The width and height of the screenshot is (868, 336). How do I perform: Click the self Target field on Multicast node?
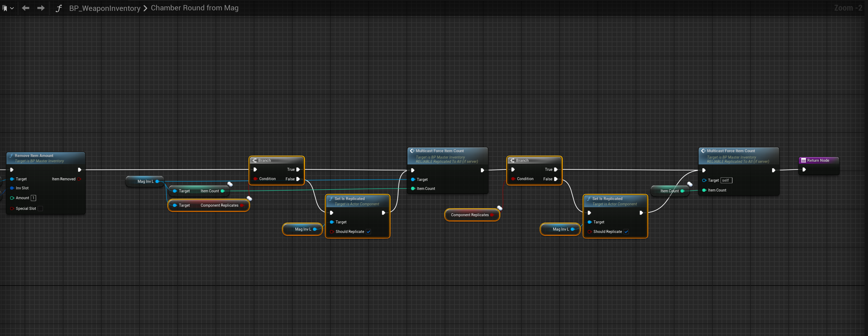point(726,180)
